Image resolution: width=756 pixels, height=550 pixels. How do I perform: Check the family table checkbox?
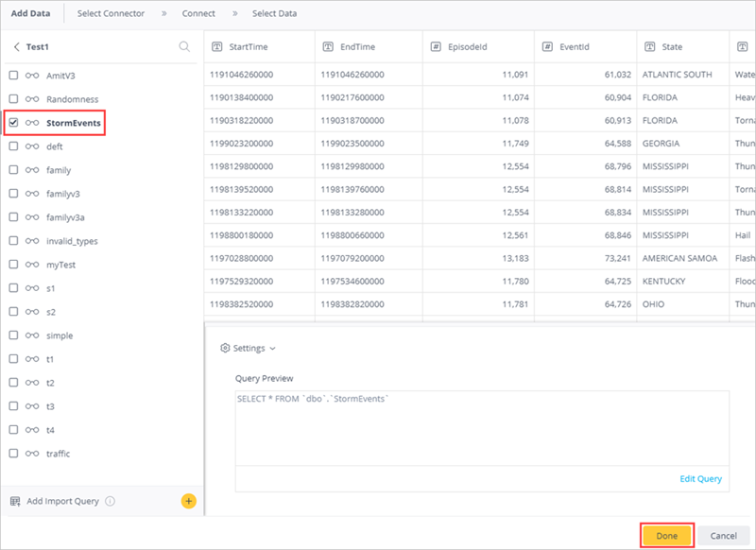point(13,170)
